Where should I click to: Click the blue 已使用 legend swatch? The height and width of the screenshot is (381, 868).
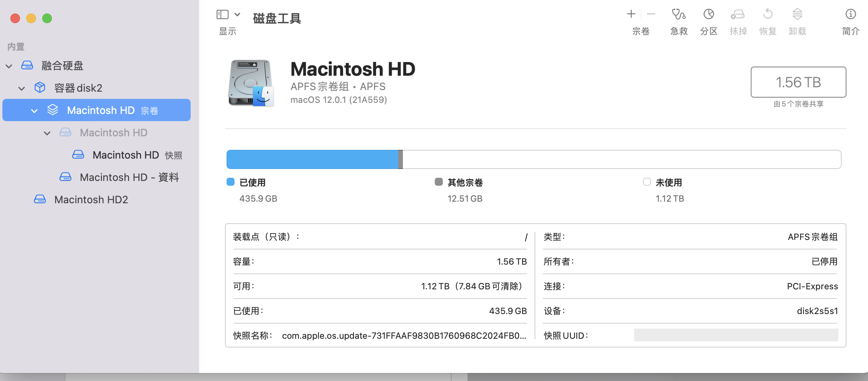click(x=231, y=182)
